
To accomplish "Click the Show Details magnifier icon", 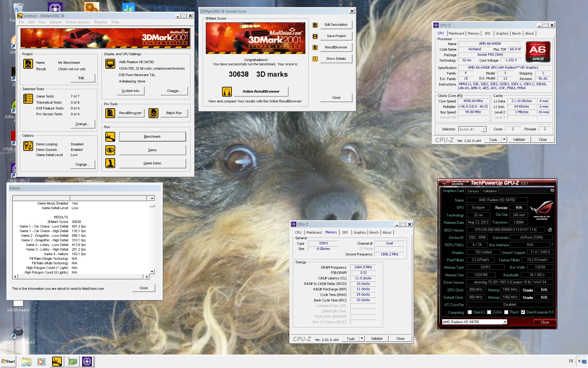I will pos(315,59).
